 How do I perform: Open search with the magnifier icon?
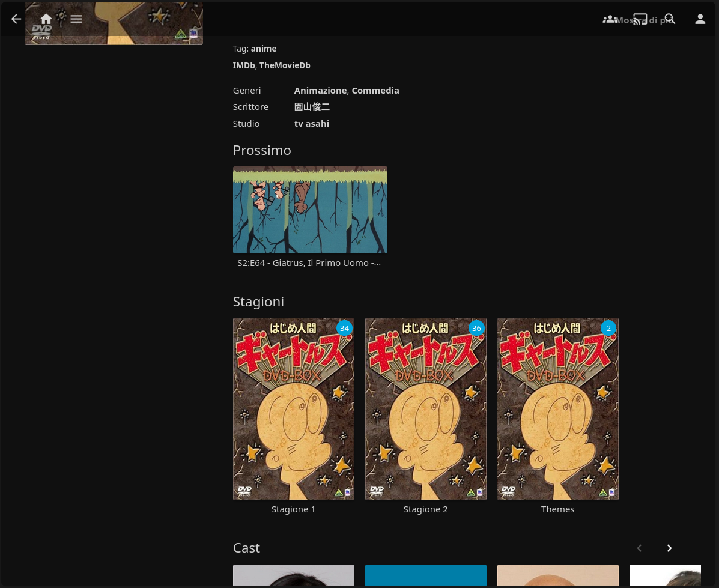(670, 19)
